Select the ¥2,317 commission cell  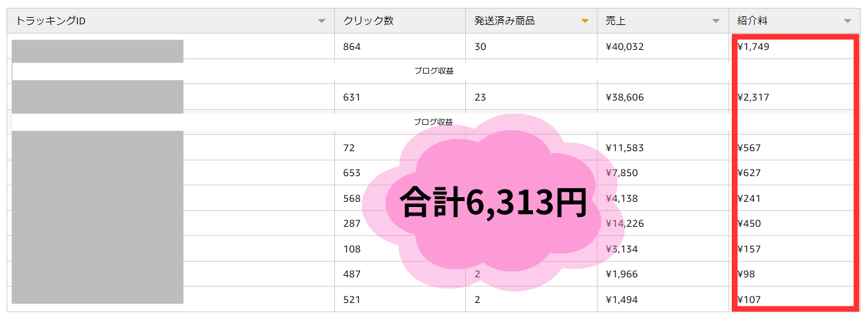753,97
